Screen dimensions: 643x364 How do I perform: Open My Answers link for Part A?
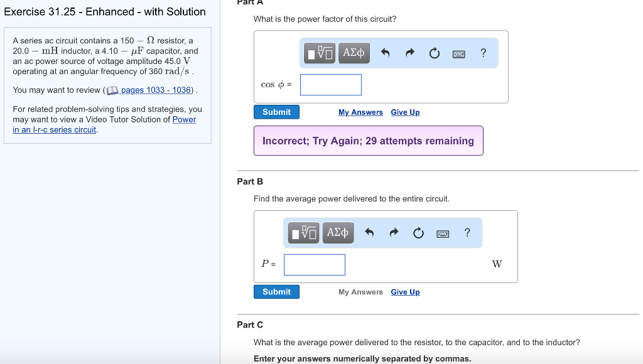point(360,112)
